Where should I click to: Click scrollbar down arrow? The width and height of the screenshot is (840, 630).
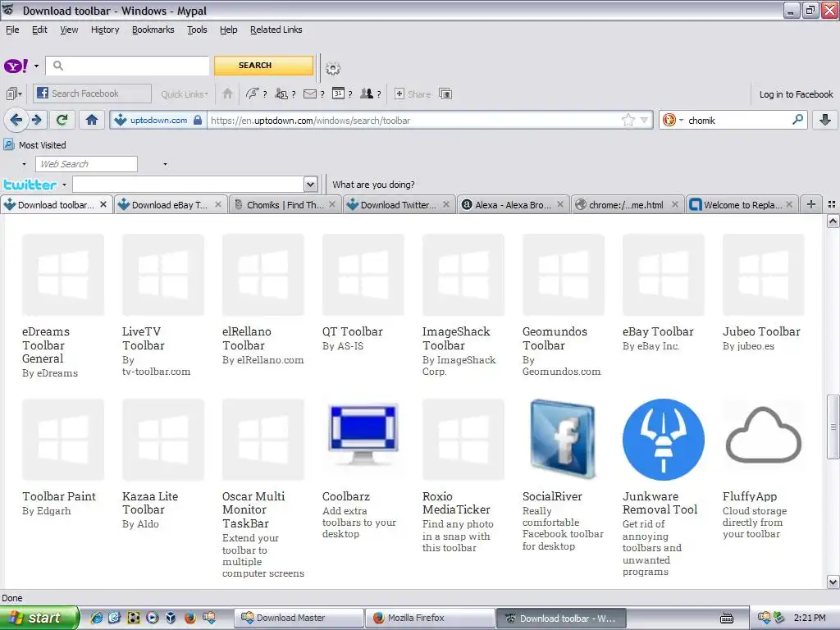pyautogui.click(x=833, y=582)
